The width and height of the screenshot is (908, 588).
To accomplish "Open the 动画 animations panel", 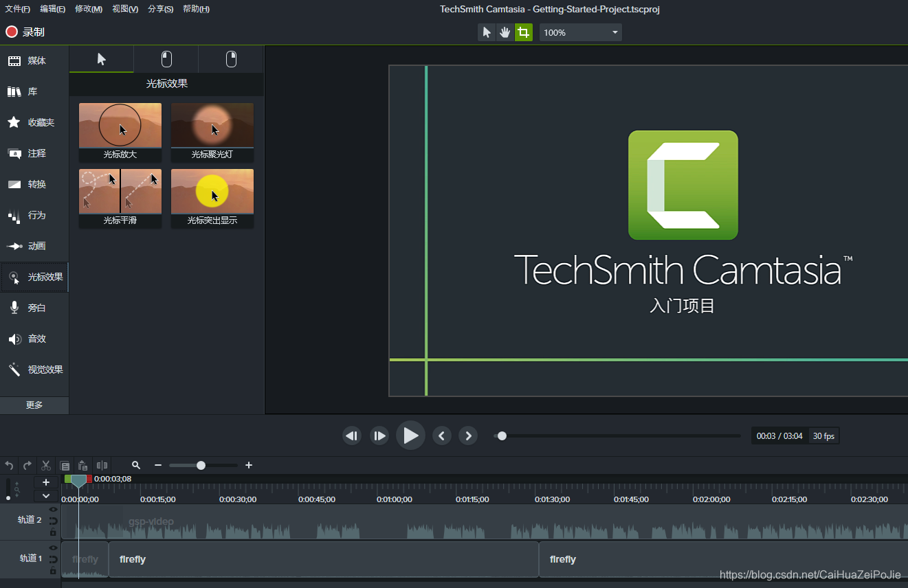I will click(x=34, y=247).
